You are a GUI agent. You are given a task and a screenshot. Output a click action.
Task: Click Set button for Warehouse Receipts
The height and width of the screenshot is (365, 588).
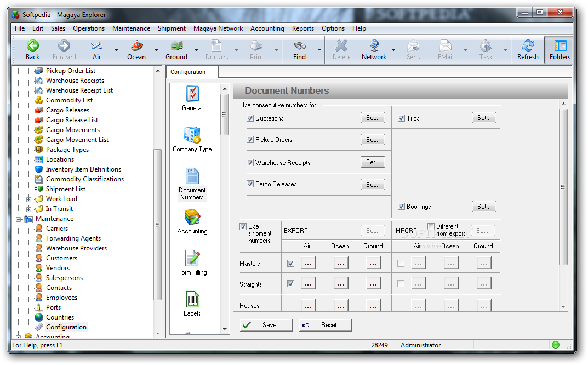[x=373, y=162]
